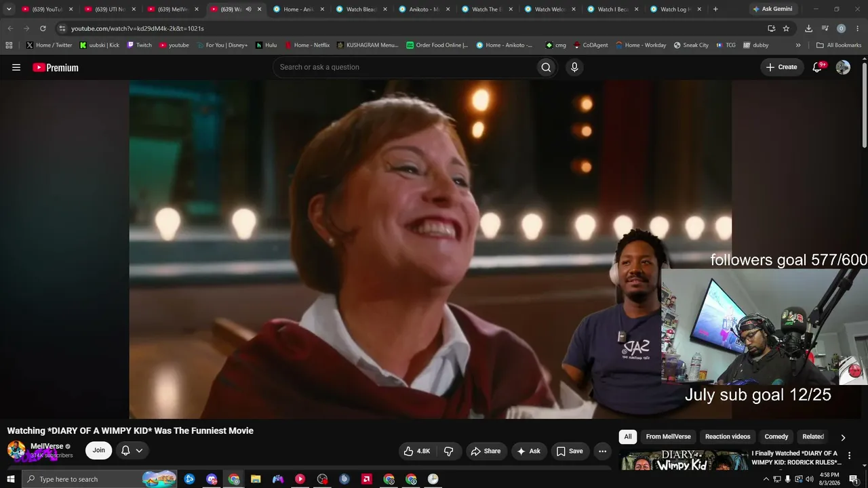Open the install app icon in address bar
This screenshot has height=488, width=868.
772,28
